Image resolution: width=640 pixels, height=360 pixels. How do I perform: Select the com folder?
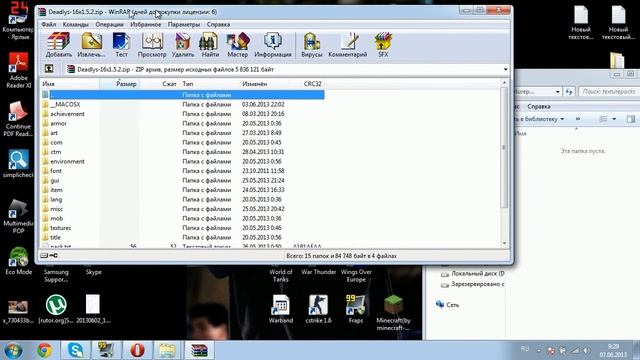pyautogui.click(x=182, y=142)
